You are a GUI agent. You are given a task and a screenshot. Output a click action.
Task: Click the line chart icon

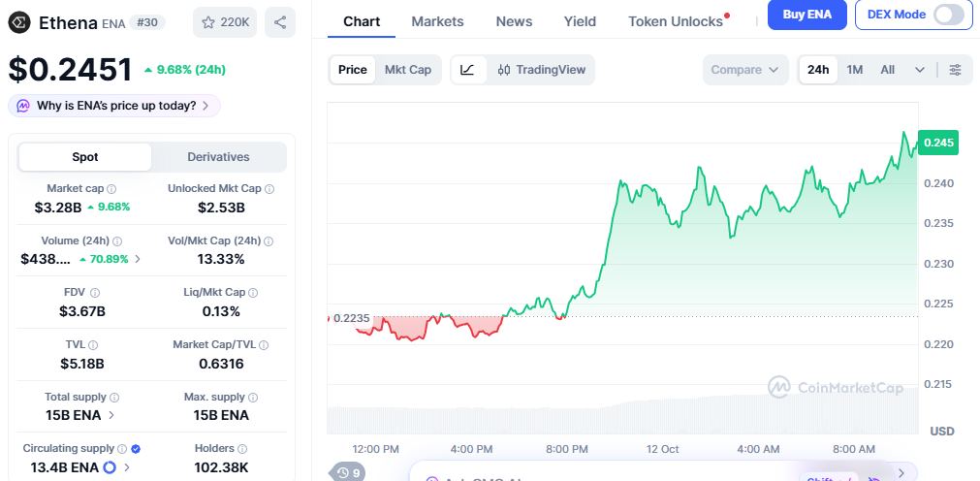(467, 70)
